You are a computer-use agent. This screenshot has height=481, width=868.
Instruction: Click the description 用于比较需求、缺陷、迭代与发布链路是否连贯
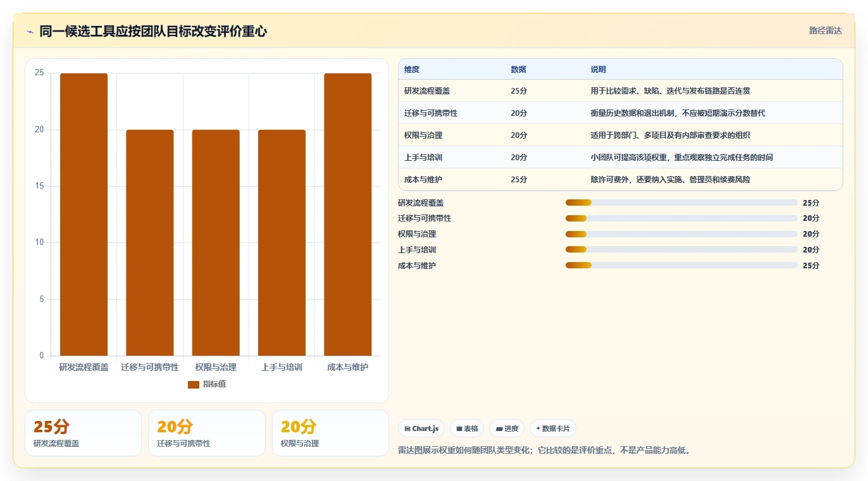(671, 91)
